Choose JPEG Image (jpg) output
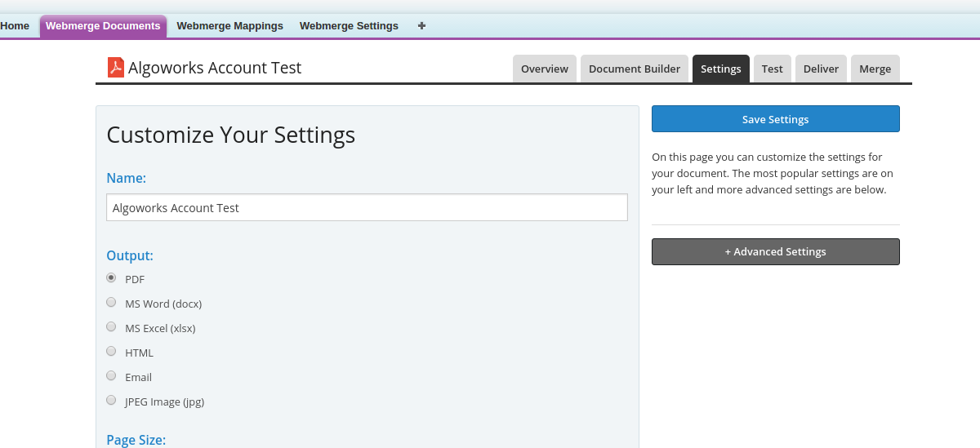Screen dimensions: 980x448 click(x=111, y=401)
